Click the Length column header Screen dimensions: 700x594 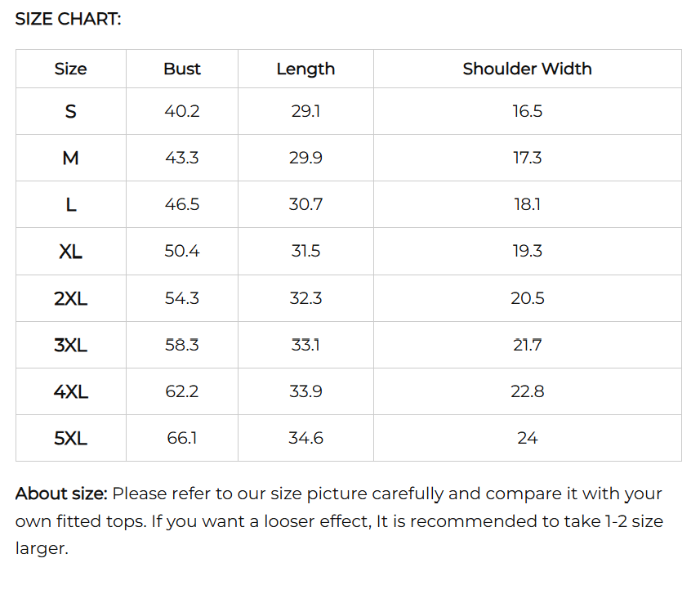(x=305, y=69)
